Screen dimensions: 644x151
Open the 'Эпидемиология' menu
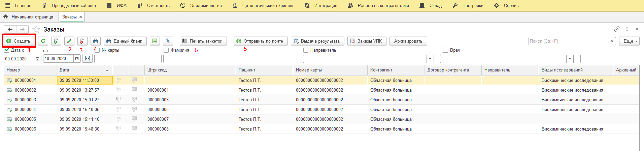point(202,5)
